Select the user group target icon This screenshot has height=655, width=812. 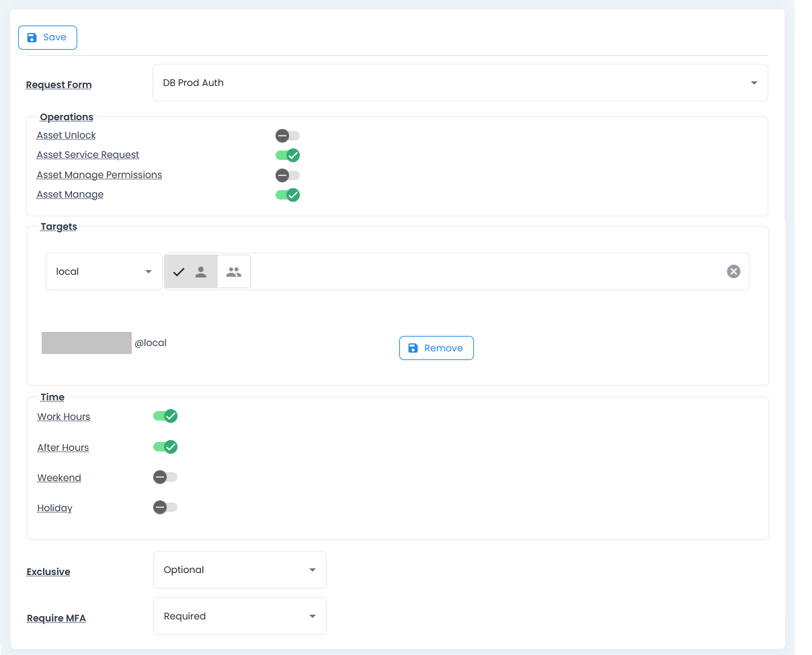tap(234, 271)
